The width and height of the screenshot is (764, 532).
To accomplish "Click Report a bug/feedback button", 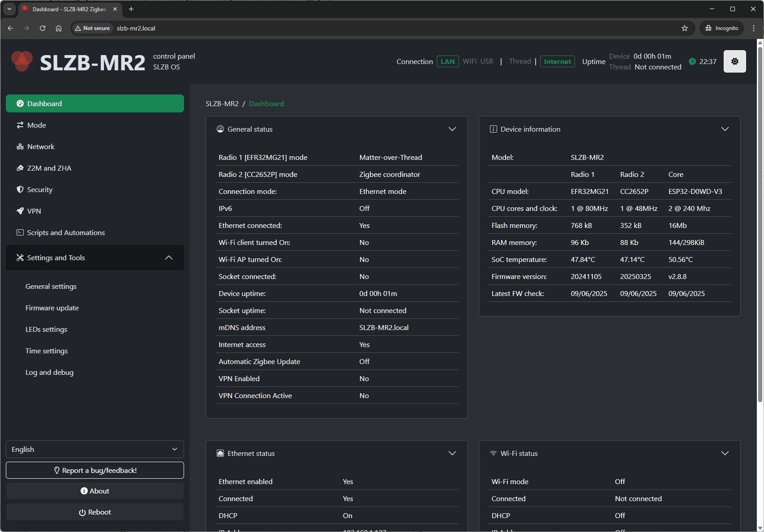I will tap(94, 470).
